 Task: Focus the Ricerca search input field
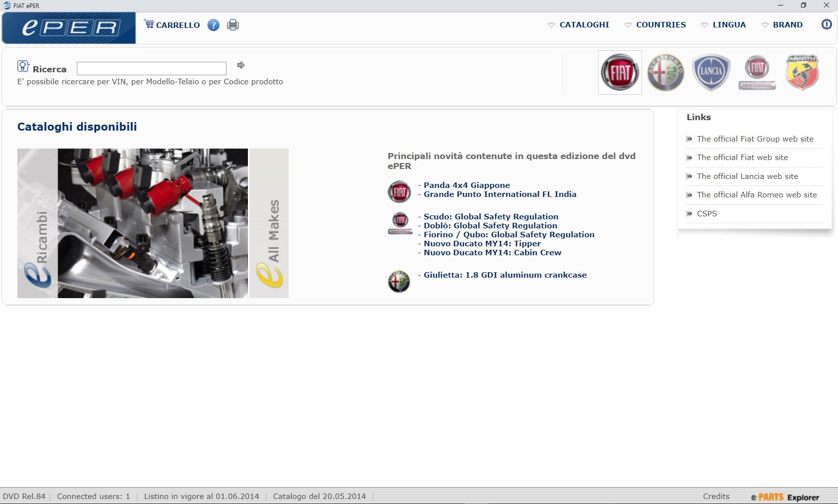click(152, 68)
